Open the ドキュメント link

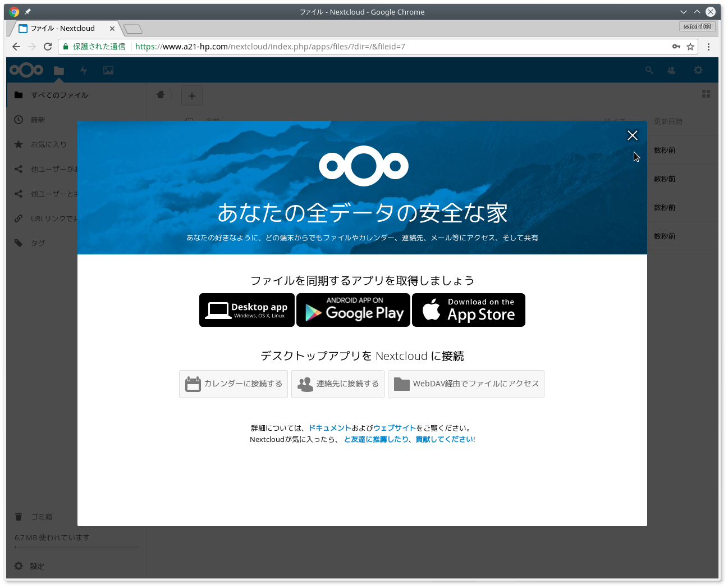[330, 428]
